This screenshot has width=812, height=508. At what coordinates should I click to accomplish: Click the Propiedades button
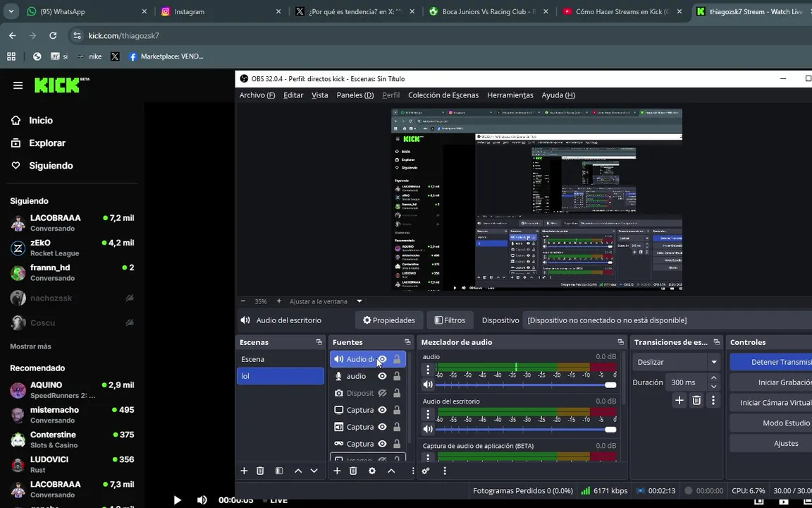tap(389, 320)
